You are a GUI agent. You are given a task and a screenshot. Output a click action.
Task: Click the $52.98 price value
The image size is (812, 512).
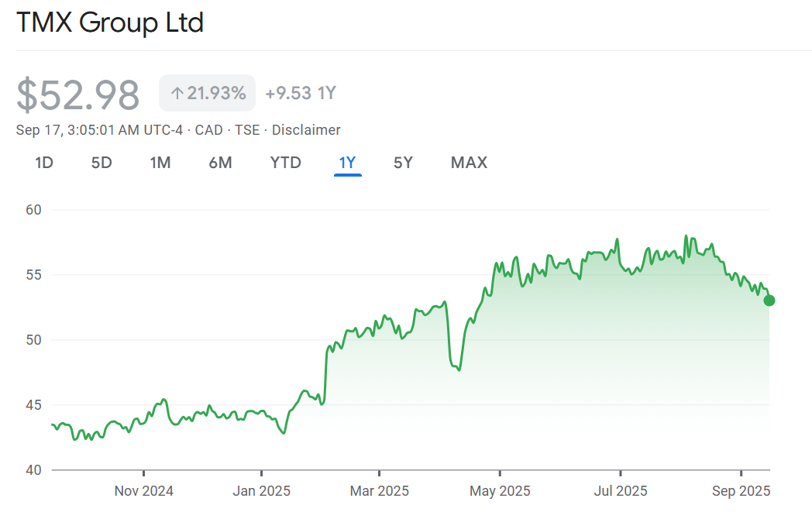(77, 94)
